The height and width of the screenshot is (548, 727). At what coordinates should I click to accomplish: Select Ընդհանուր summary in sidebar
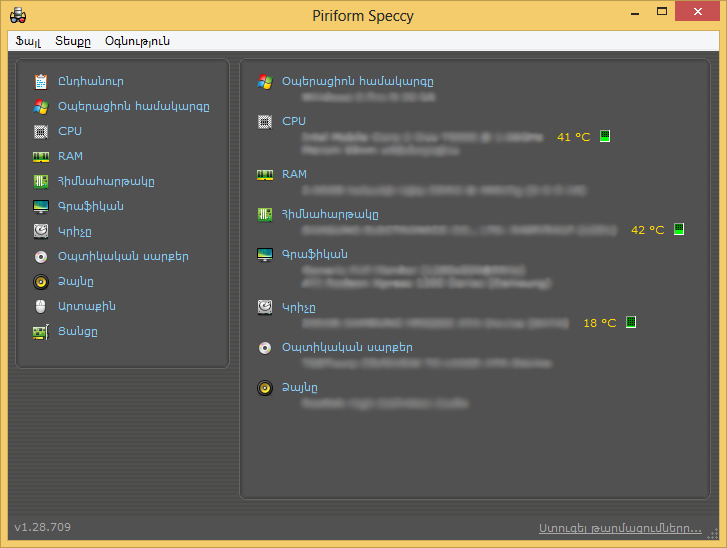91,81
